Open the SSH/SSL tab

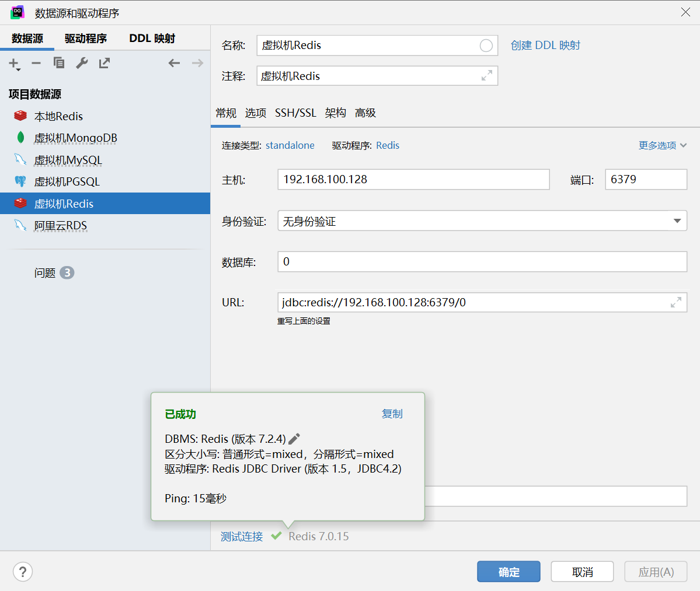[295, 113]
